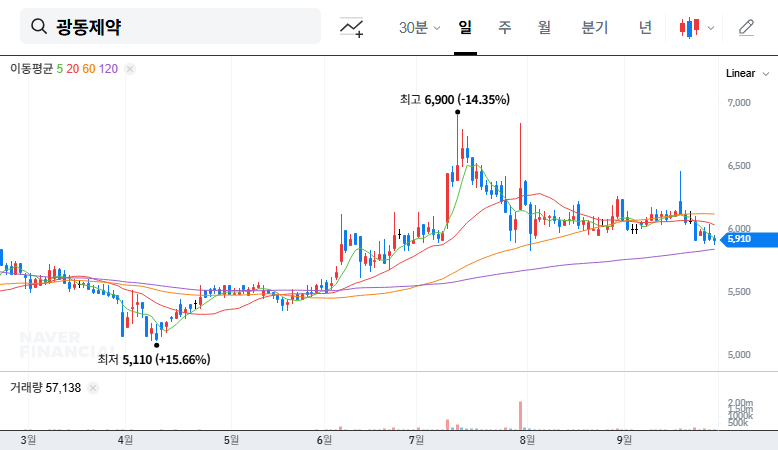
Task: Expand the chart type dropdown arrow
Action: [x=711, y=28]
